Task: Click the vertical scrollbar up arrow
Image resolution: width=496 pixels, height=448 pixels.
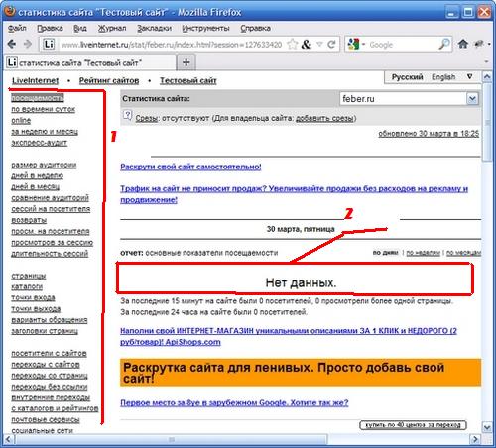Action: click(x=487, y=77)
